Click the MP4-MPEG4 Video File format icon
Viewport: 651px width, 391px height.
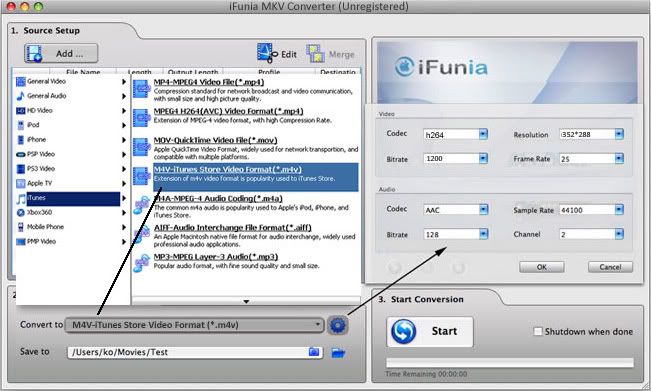tap(142, 89)
